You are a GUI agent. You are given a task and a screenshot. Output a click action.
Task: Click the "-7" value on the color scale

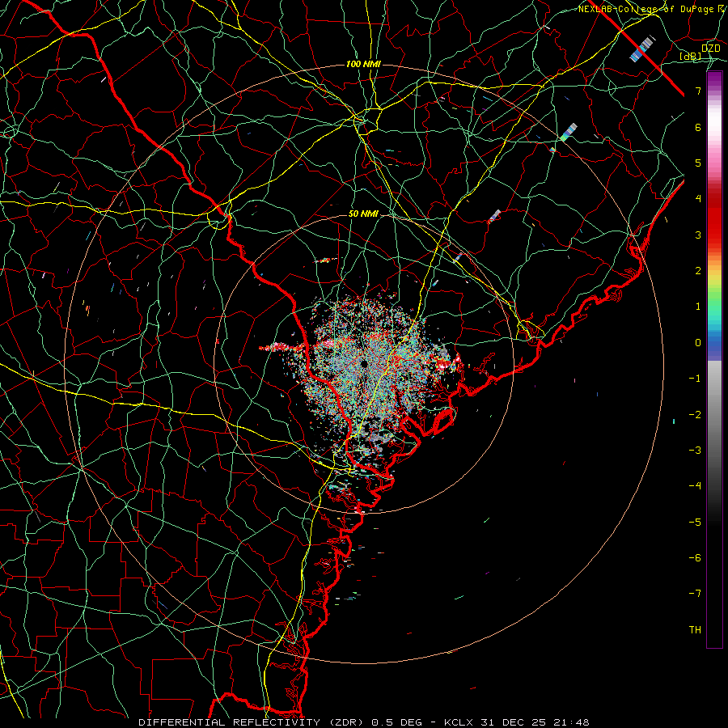click(x=695, y=594)
